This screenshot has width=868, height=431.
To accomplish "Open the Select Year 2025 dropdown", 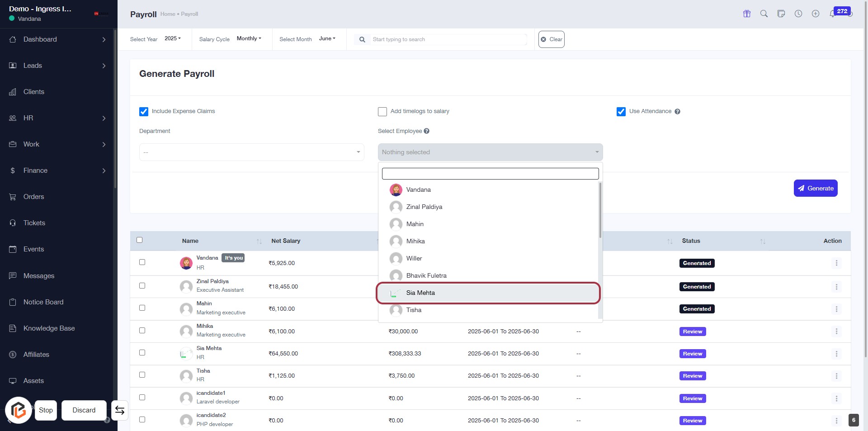I will (x=172, y=39).
